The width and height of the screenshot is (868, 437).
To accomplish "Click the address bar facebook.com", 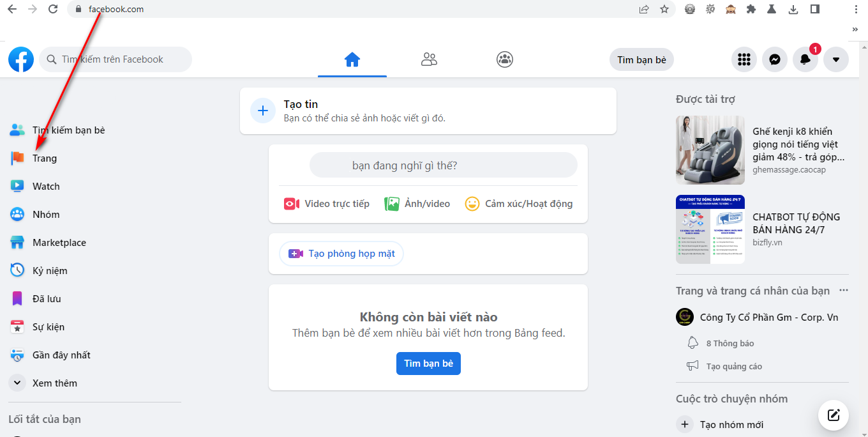I will [x=116, y=9].
